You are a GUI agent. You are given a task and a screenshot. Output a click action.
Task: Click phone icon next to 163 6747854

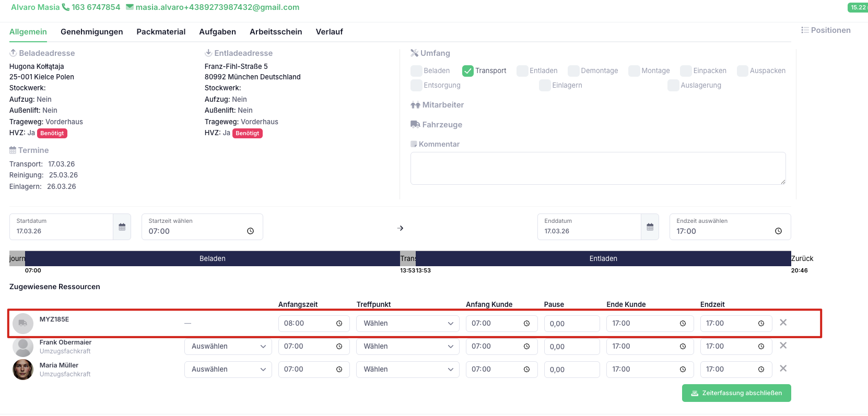[66, 7]
